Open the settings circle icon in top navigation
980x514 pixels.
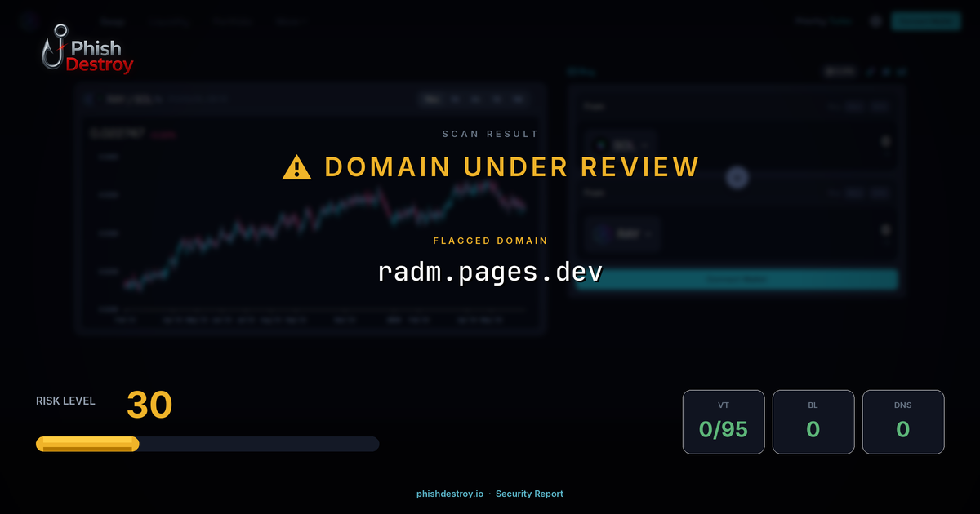[875, 20]
